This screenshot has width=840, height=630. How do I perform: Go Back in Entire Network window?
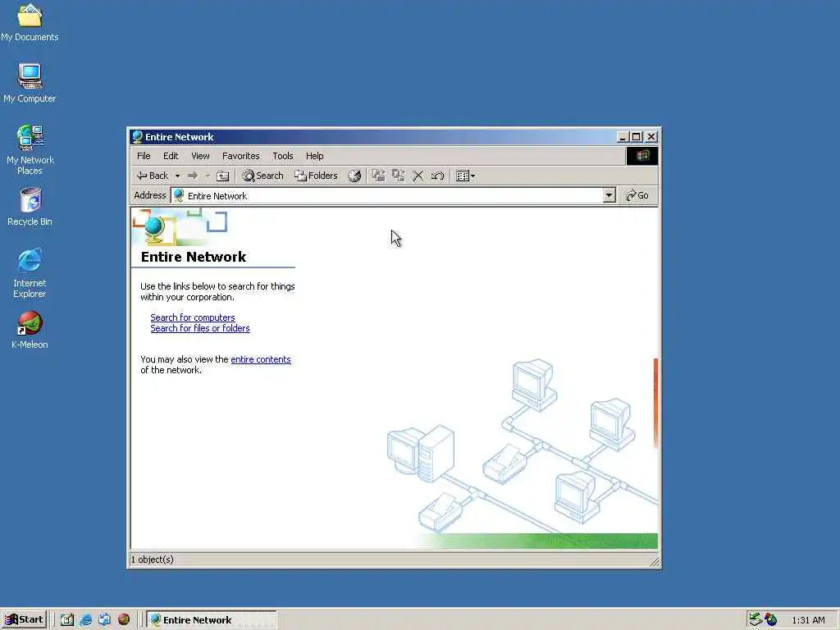pos(152,176)
